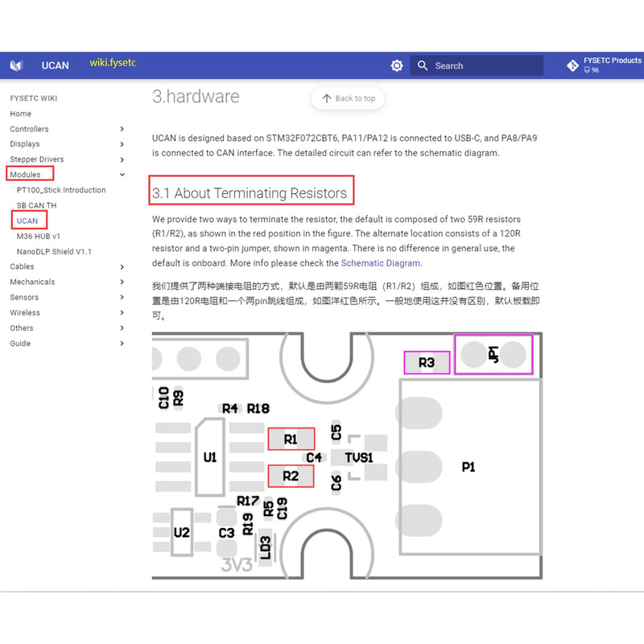The image size is (644, 644).
Task: Click the Guide sidebar label
Action: [20, 344]
